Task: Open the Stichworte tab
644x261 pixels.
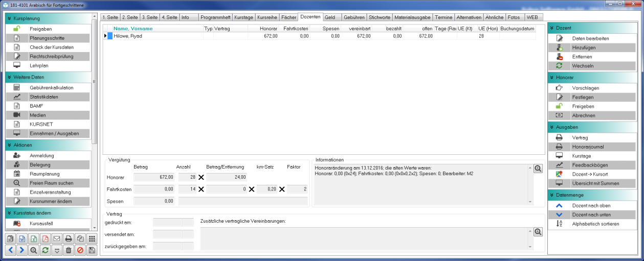Action: click(380, 17)
